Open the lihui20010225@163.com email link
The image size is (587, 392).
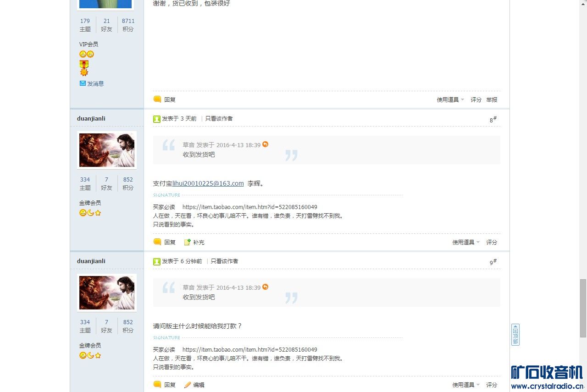208,183
